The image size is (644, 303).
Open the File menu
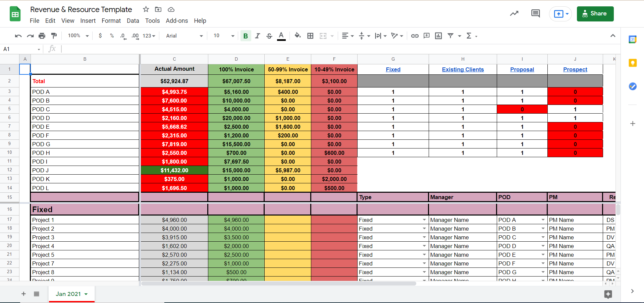point(35,21)
